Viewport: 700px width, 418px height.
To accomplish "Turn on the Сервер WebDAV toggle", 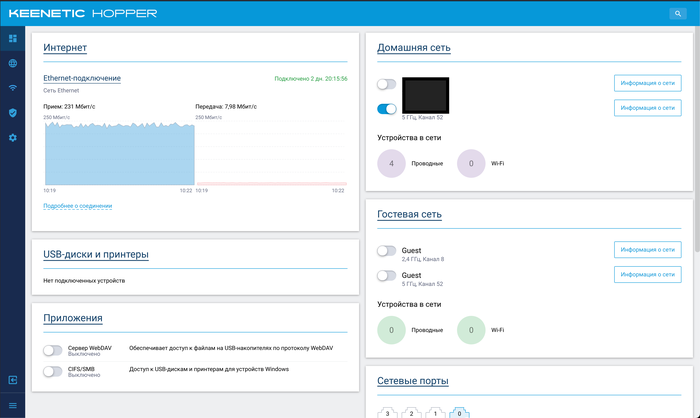I will tap(53, 351).
